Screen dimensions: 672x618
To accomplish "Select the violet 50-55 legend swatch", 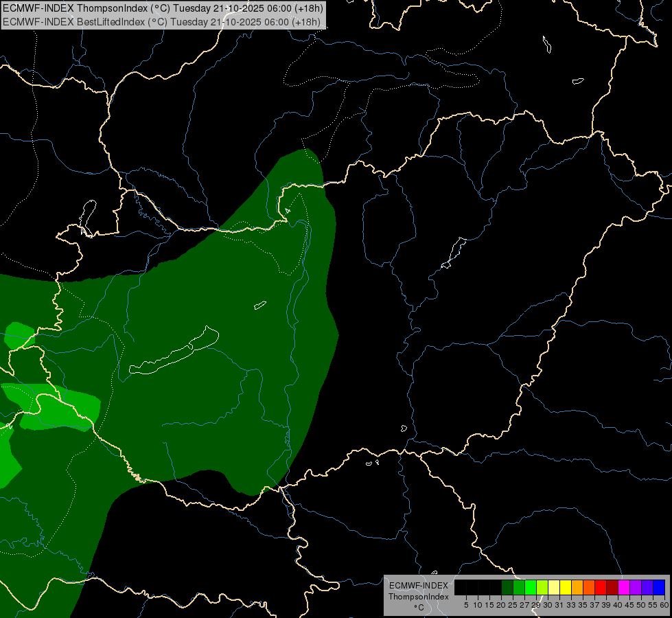I will 647,587.
